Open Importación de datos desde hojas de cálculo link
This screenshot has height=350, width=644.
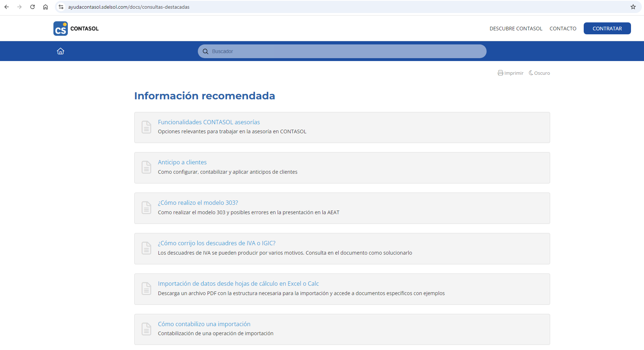point(238,284)
